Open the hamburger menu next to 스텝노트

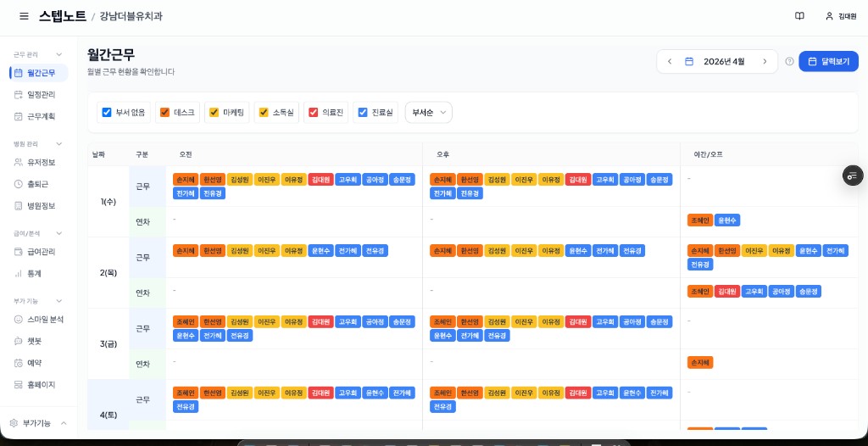tap(24, 16)
